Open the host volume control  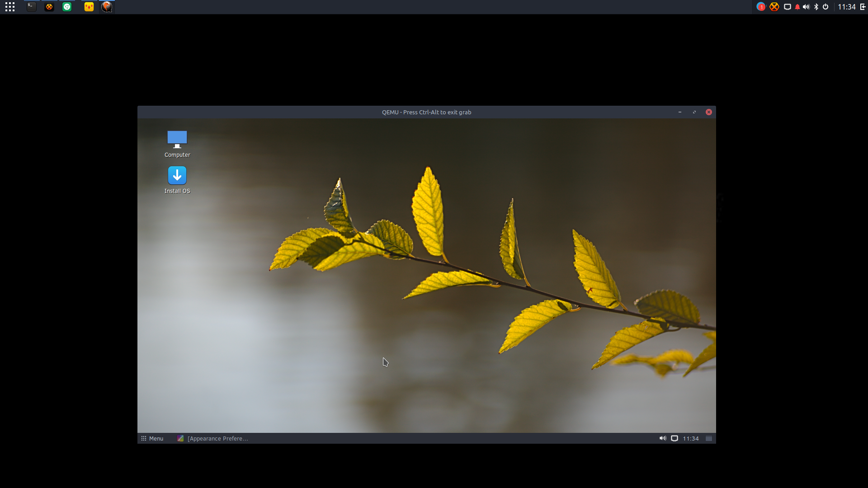coord(806,7)
